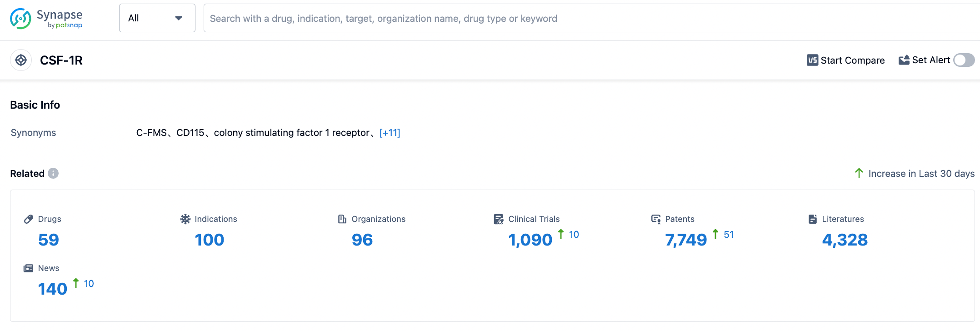This screenshot has width=980, height=331.
Task: Click the Organizations building icon
Action: pyautogui.click(x=342, y=219)
